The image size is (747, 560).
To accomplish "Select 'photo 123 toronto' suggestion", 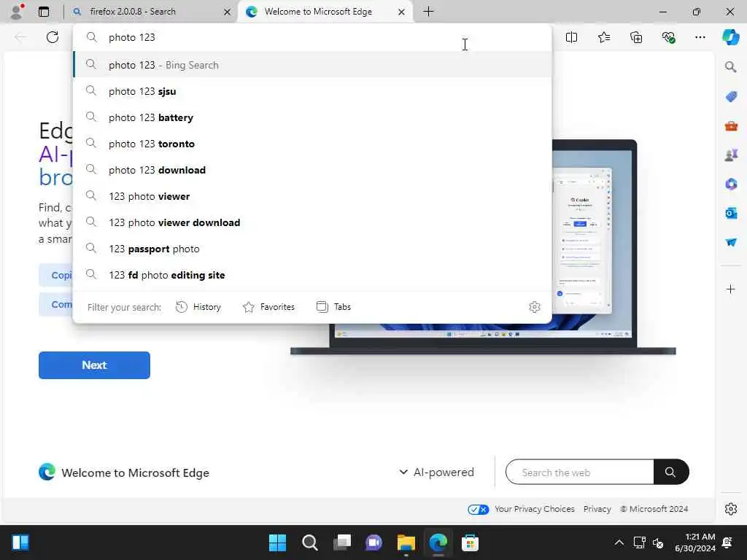I will click(312, 144).
